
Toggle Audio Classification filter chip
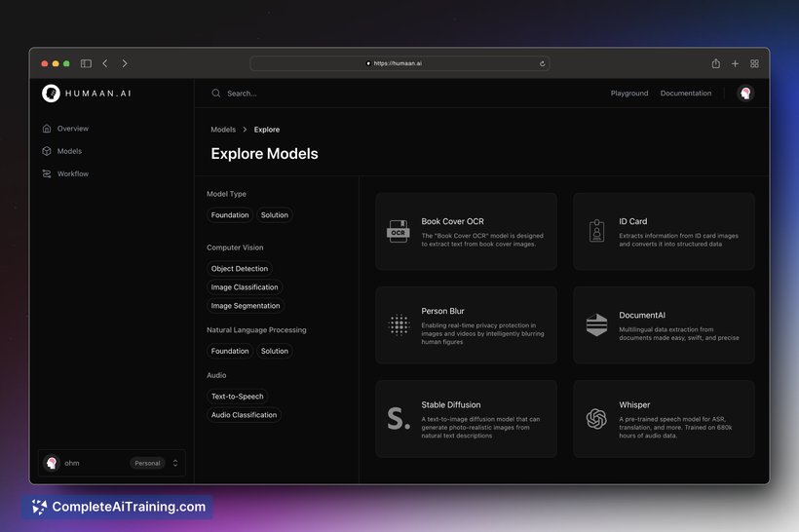tap(244, 415)
